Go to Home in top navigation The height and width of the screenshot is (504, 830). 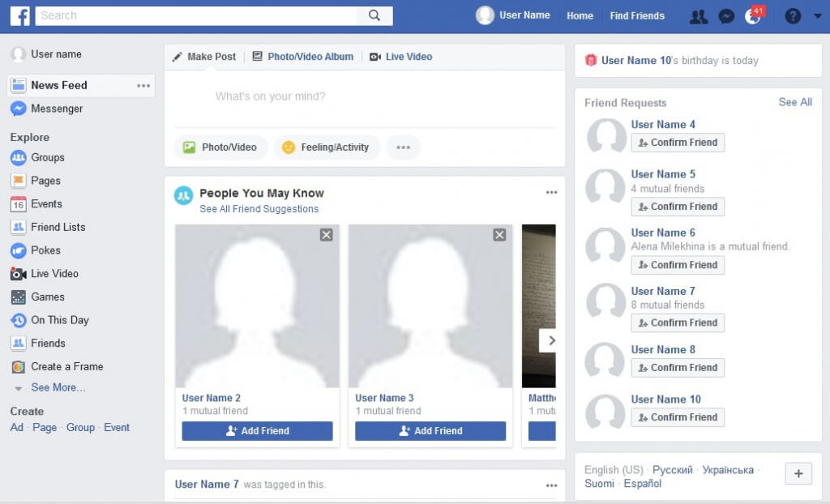point(580,15)
